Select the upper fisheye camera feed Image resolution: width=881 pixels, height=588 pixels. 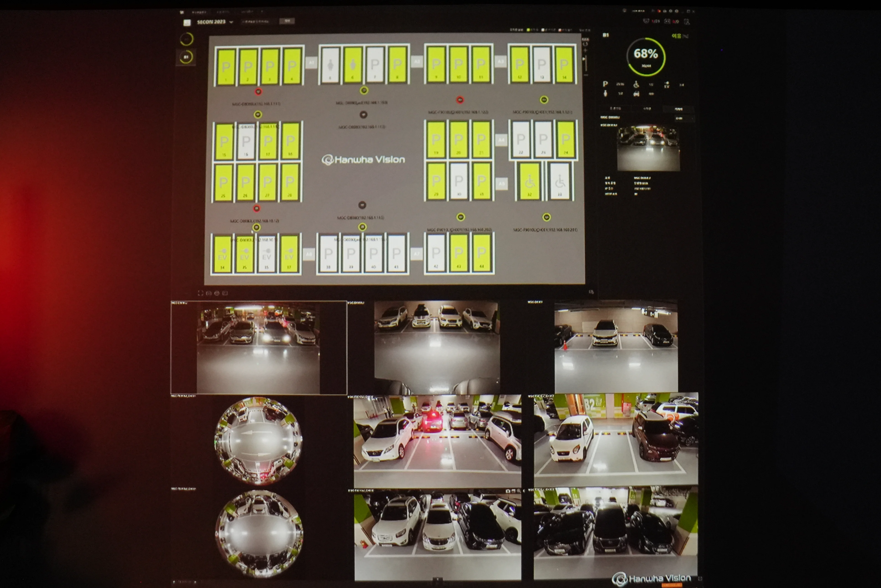[x=258, y=441]
